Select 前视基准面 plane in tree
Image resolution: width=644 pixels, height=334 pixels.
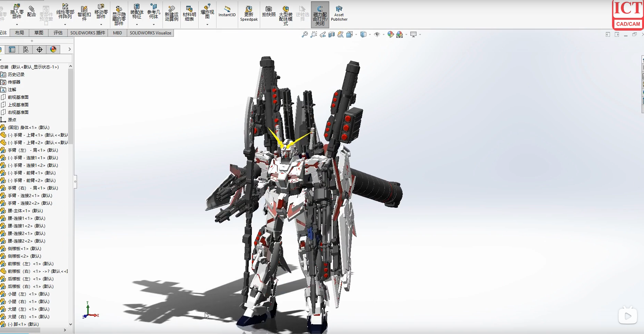tap(18, 97)
